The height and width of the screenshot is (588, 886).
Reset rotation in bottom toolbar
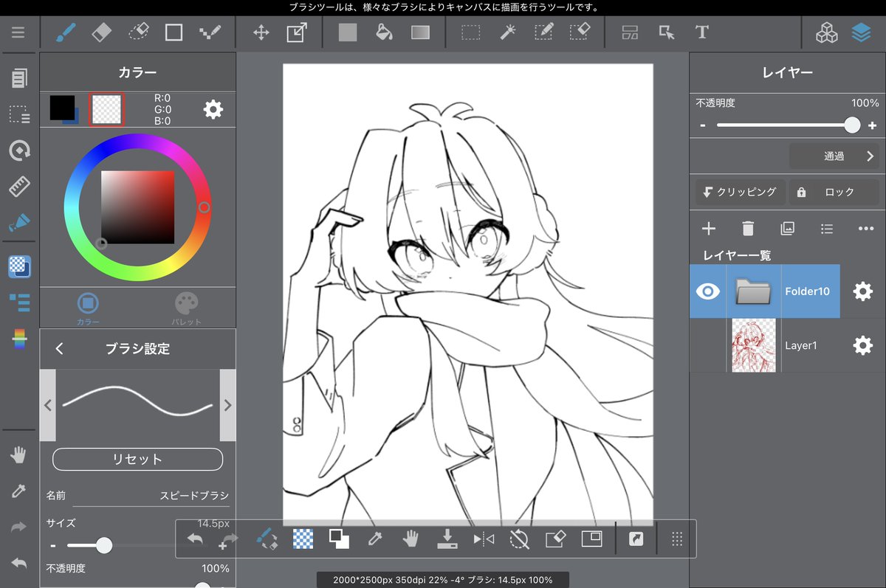[520, 539]
